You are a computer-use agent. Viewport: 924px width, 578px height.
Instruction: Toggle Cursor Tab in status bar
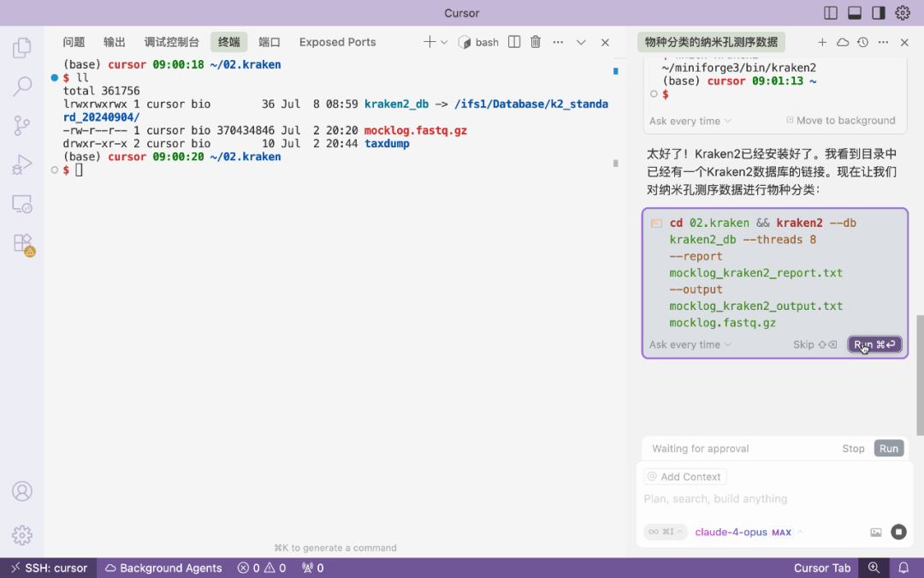(x=822, y=568)
